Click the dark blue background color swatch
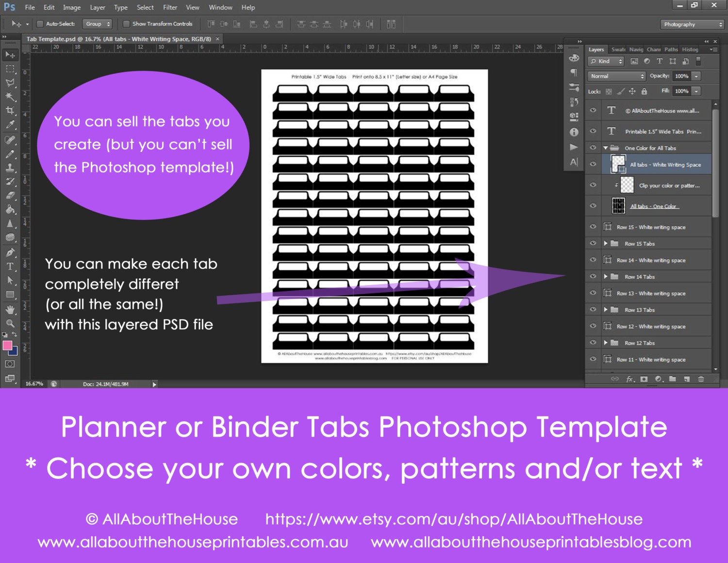 tap(14, 351)
